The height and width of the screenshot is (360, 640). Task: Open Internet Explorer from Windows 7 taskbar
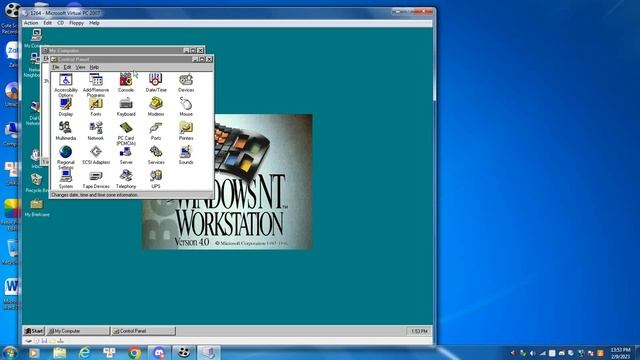click(84, 352)
